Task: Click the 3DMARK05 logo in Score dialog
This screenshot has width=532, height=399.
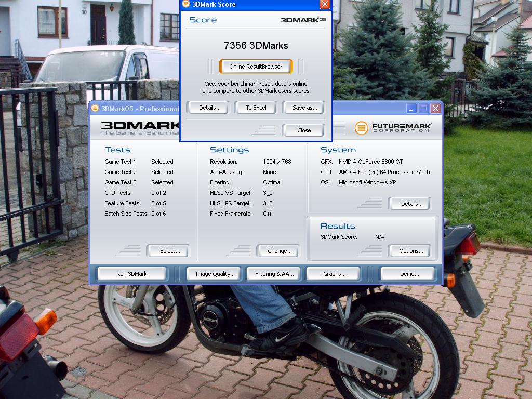Action: point(303,20)
